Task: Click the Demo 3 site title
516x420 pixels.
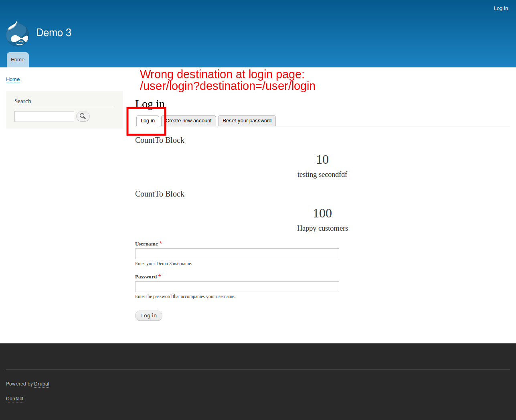Action: [54, 32]
